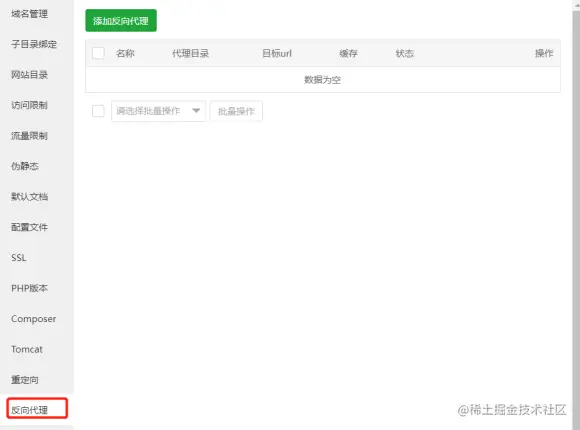580x430 pixels.
Task: Open the Composer tab
Action: (x=34, y=319)
